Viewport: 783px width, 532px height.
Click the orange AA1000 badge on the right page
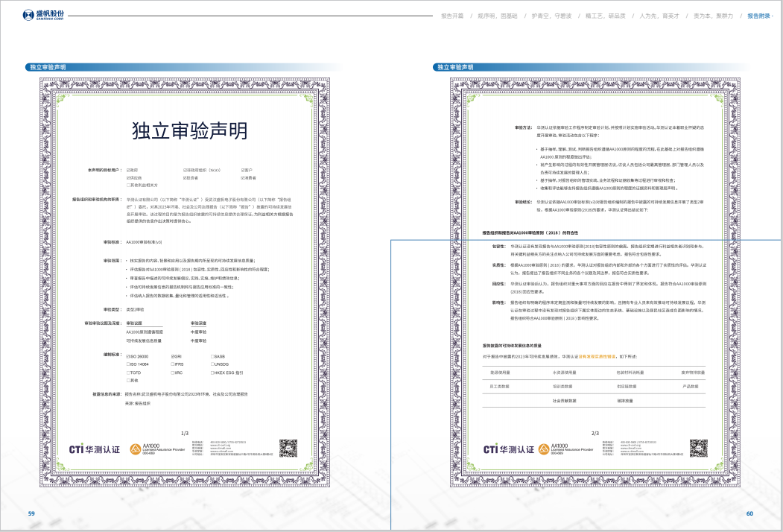click(545, 449)
